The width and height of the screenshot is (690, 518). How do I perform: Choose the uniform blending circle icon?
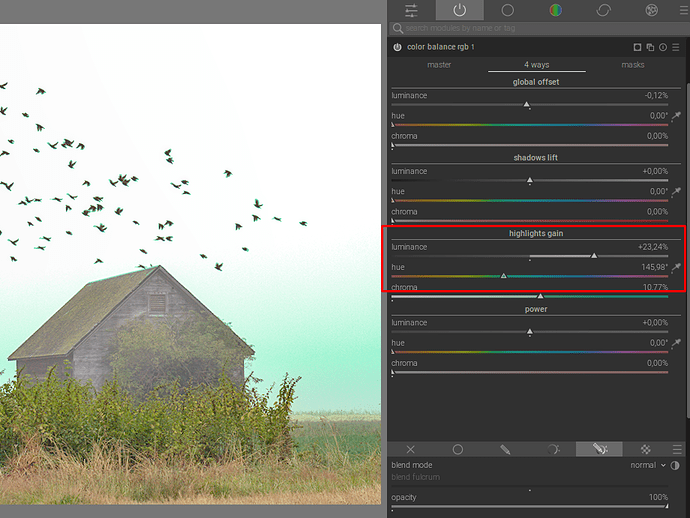point(458,449)
